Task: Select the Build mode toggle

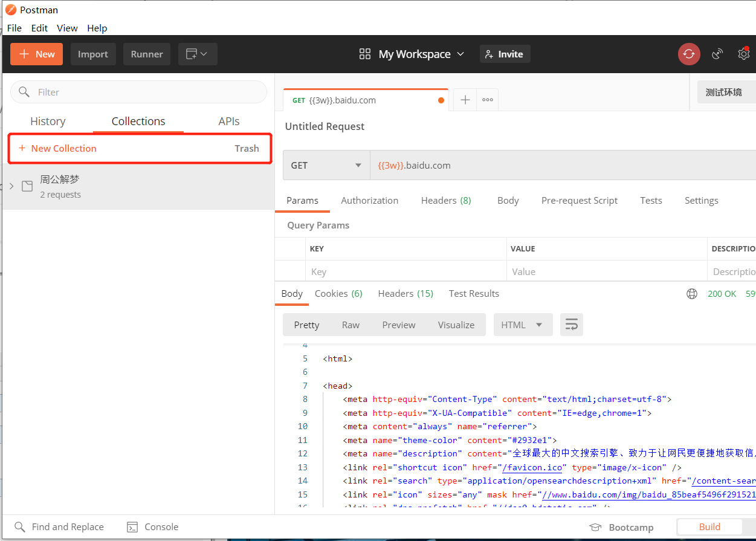Action: click(x=709, y=527)
